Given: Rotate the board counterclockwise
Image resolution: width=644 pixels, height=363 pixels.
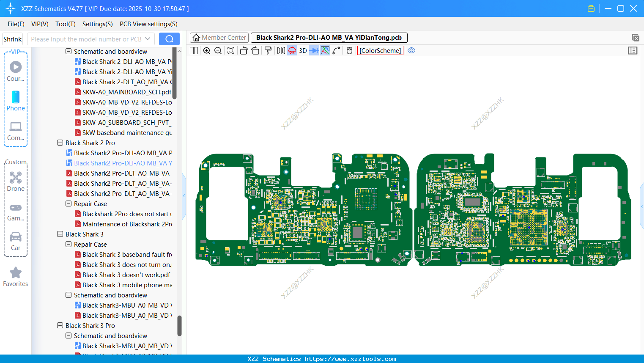Looking at the screenshot, I should tap(244, 51).
